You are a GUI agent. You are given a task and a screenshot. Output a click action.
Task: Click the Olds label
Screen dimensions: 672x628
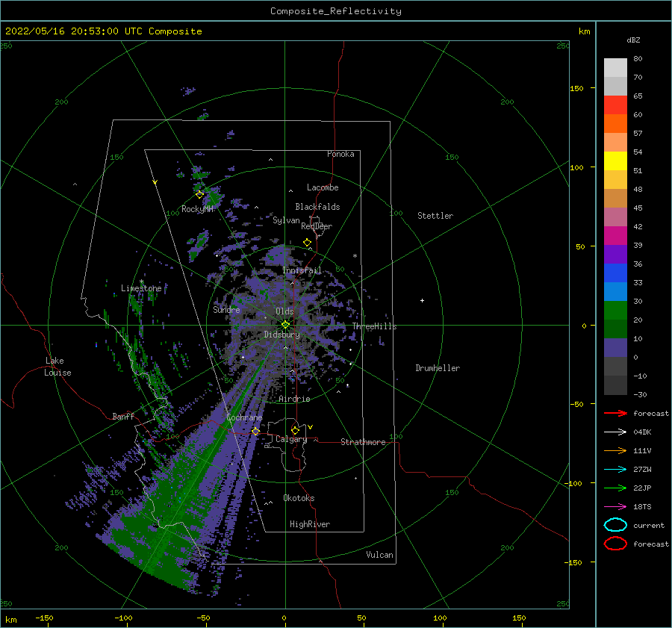pos(284,311)
